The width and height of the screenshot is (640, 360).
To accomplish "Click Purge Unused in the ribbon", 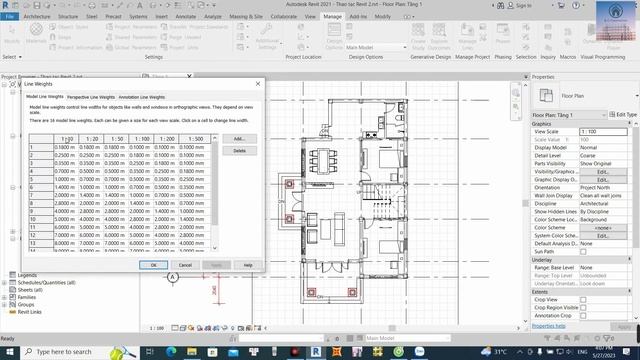I will [181, 37].
